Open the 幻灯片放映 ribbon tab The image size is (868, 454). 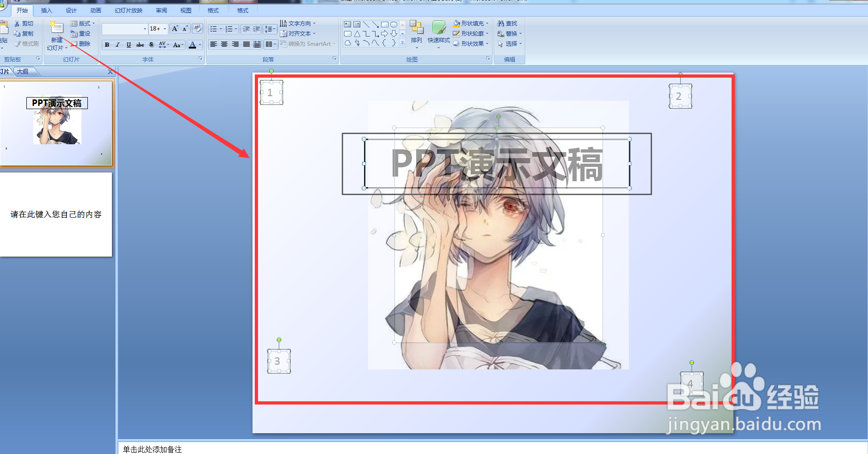(128, 10)
